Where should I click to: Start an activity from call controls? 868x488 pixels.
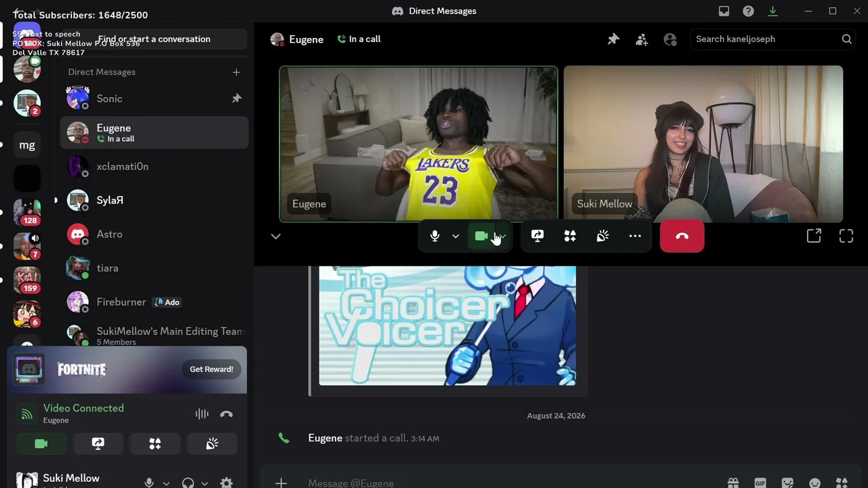coord(570,236)
